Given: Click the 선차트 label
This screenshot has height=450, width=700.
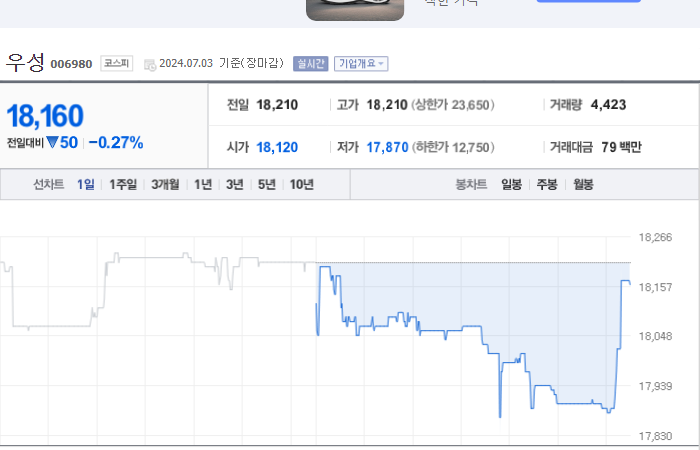Looking at the screenshot, I should tap(49, 184).
